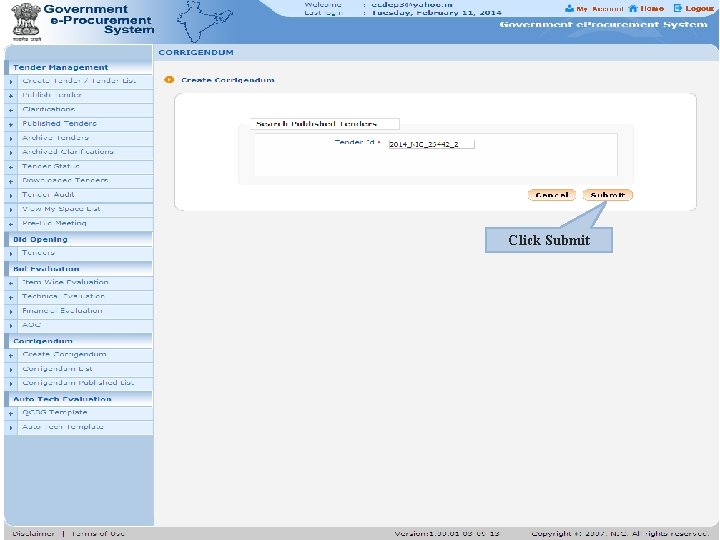Click the Submit button

click(608, 195)
